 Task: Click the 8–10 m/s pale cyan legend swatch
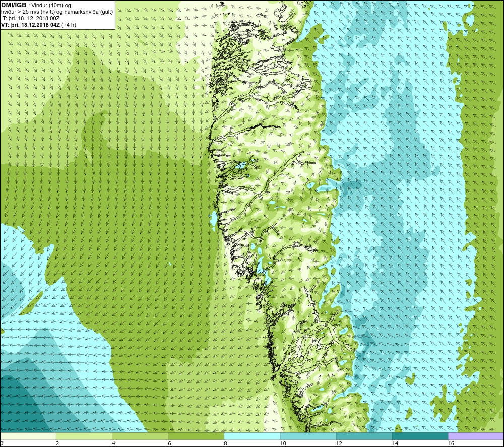pyautogui.click(x=252, y=436)
